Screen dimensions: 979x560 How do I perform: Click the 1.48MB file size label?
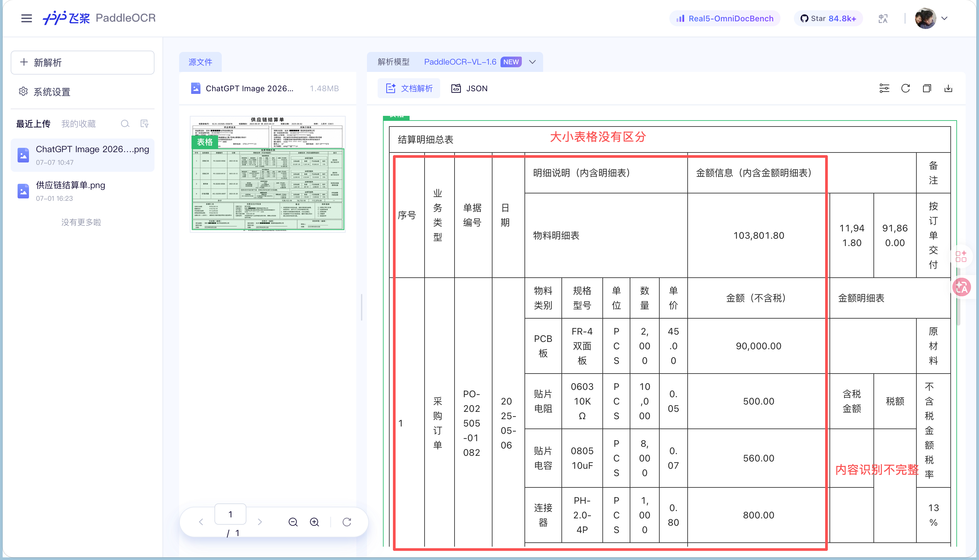pyautogui.click(x=324, y=89)
